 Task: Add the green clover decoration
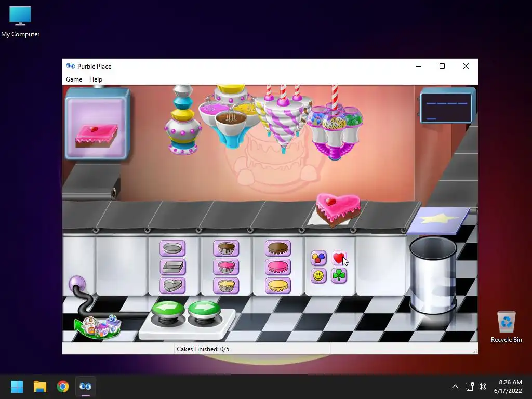[339, 275]
